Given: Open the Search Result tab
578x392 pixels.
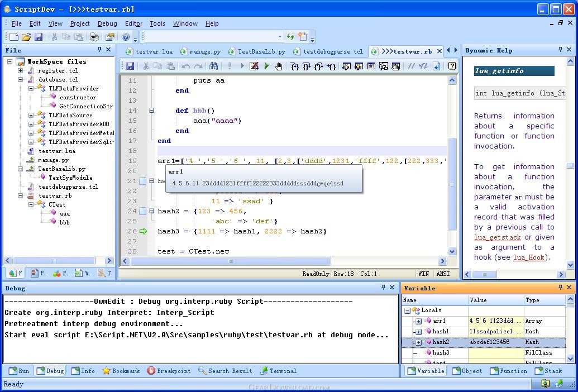Looking at the screenshot, I should pos(225,371).
